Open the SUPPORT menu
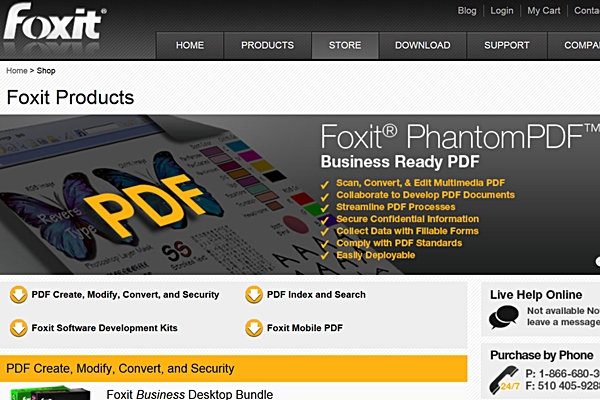 click(507, 45)
